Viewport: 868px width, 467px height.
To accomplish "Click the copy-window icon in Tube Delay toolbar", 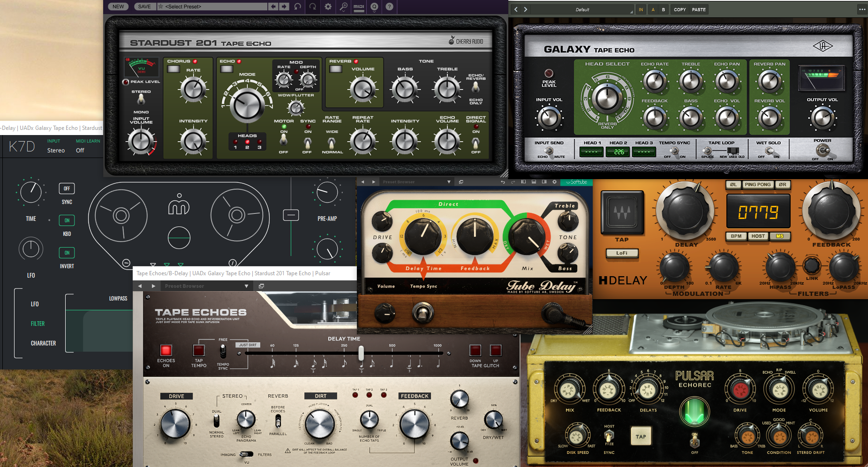I will (x=461, y=182).
